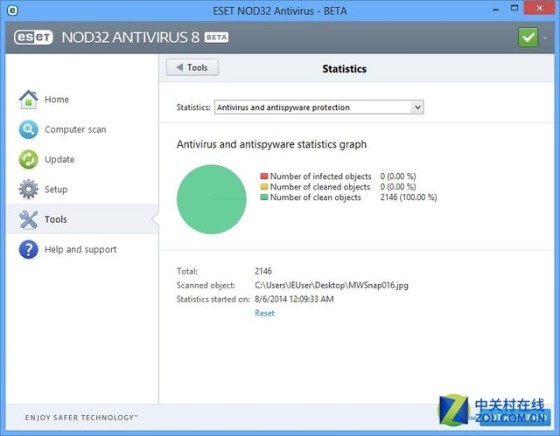560x436 pixels.
Task: Open Computer scan magnifier icon
Action: coord(29,129)
